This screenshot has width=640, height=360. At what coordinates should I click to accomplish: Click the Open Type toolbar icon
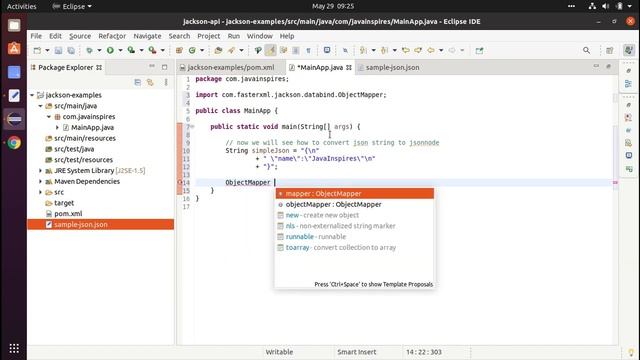pyautogui.click(x=218, y=51)
